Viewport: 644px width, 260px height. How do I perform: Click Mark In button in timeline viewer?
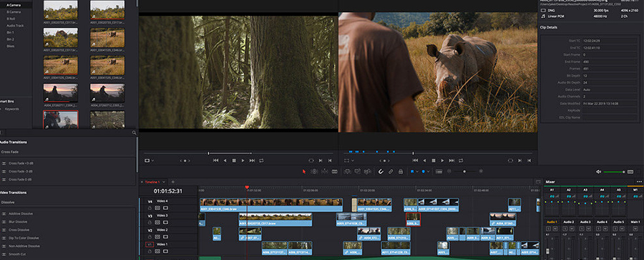pyautogui.click(x=520, y=160)
